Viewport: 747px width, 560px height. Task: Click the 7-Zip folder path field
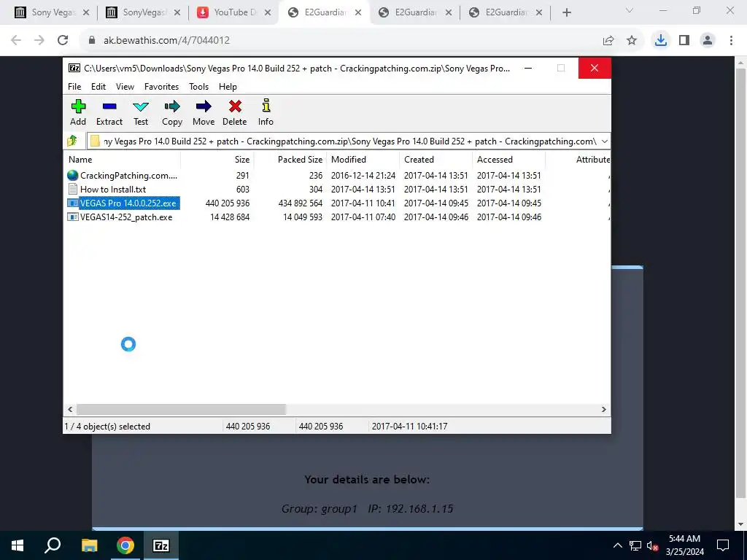tap(349, 141)
